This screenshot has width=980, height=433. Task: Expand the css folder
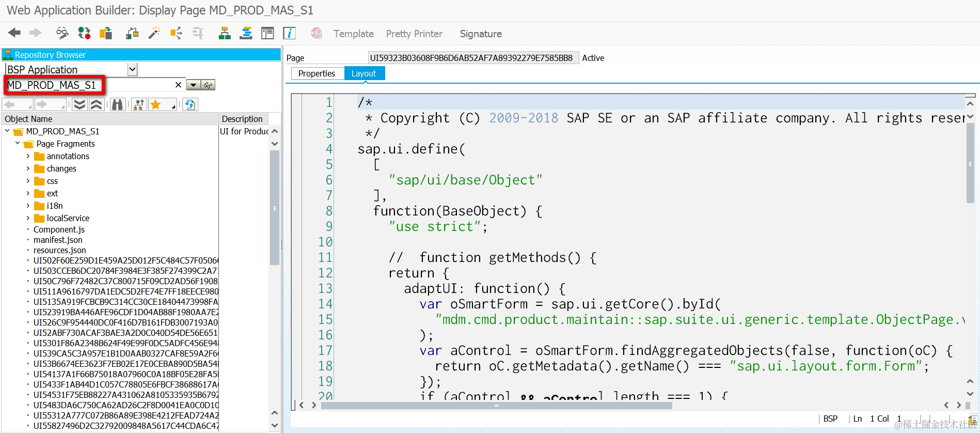[28, 181]
